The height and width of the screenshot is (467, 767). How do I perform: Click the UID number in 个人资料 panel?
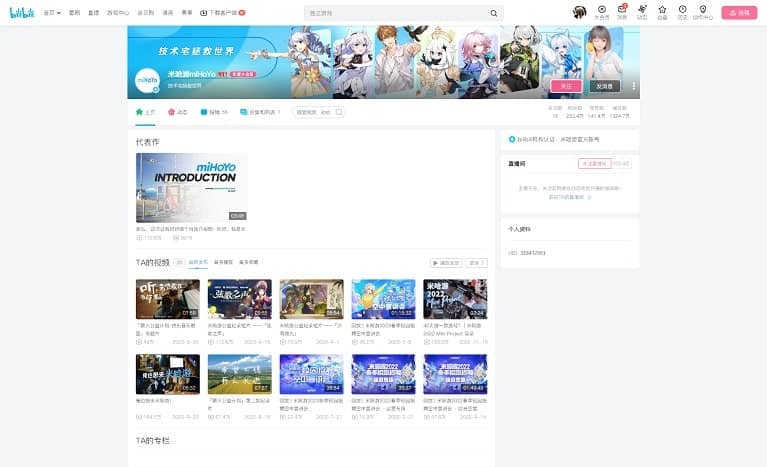click(533, 253)
